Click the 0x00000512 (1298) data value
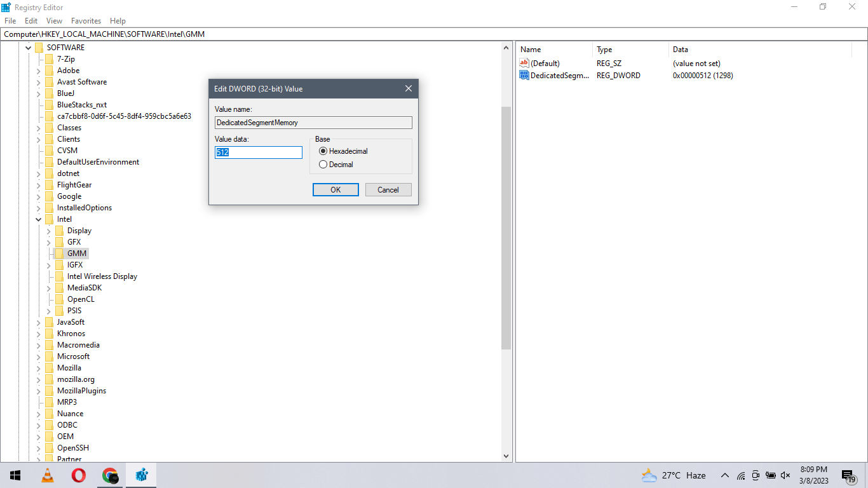The width and height of the screenshot is (868, 488). [x=703, y=75]
